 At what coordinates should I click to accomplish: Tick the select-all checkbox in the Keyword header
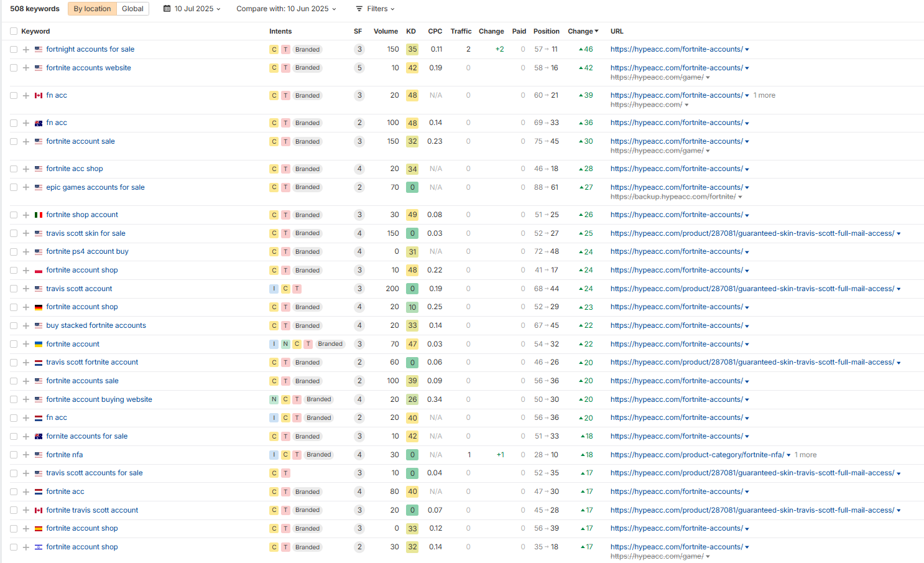14,31
